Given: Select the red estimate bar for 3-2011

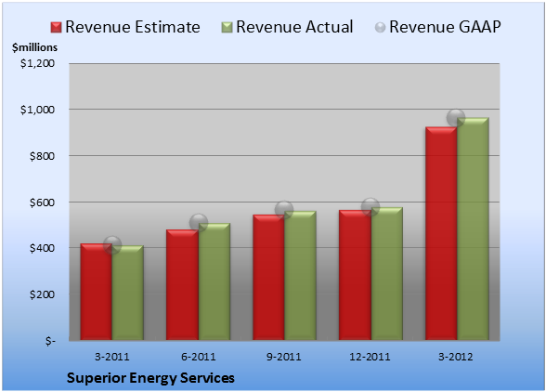Looking at the screenshot, I should (97, 292).
